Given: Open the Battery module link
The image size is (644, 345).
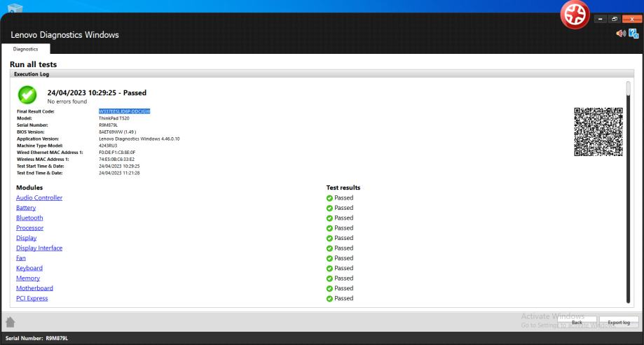Looking at the screenshot, I should click(26, 208).
